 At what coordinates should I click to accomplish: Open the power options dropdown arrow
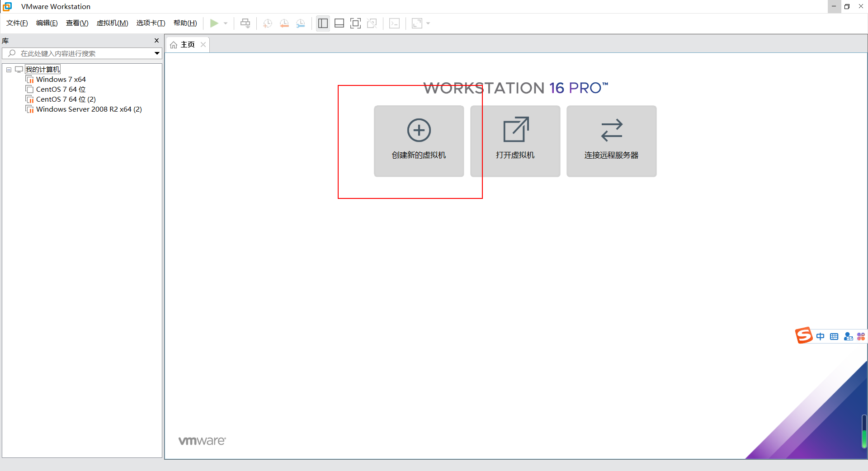[x=225, y=23]
